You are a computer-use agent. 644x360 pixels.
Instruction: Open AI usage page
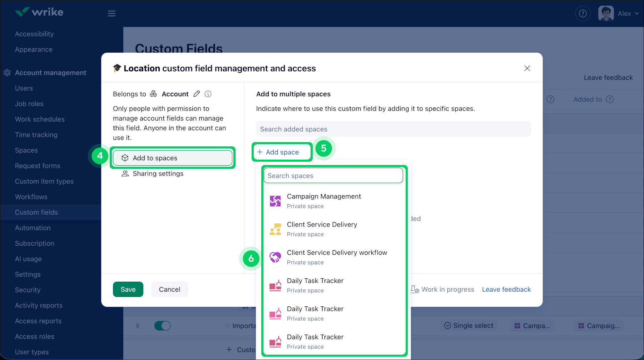tap(28, 259)
